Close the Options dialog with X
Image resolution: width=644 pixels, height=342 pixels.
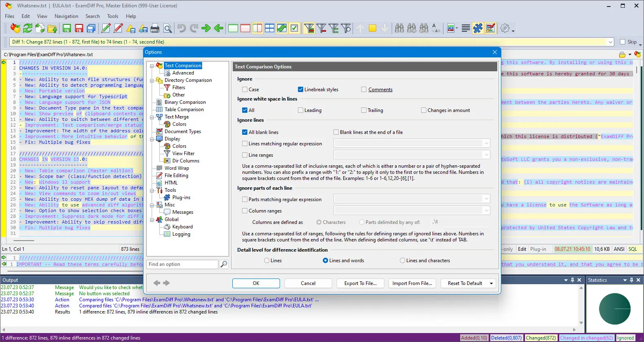tap(495, 52)
